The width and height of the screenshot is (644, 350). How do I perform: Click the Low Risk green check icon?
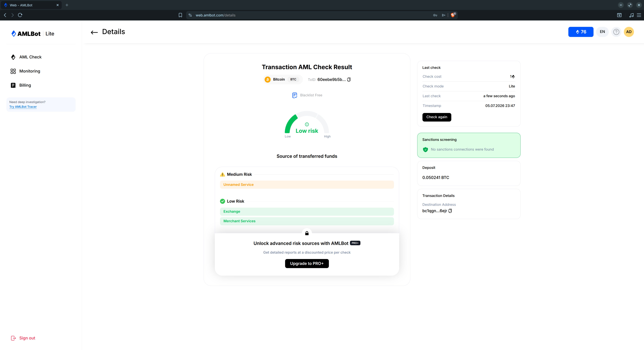point(222,201)
